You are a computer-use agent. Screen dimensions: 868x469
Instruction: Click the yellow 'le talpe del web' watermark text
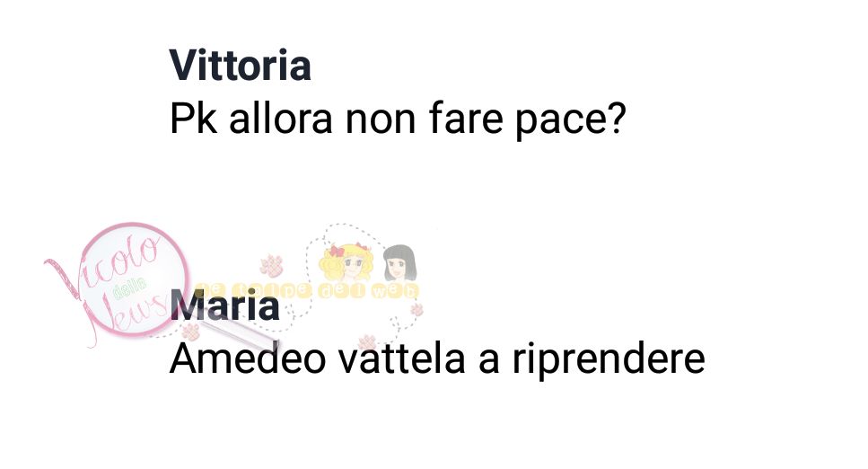coord(308,290)
